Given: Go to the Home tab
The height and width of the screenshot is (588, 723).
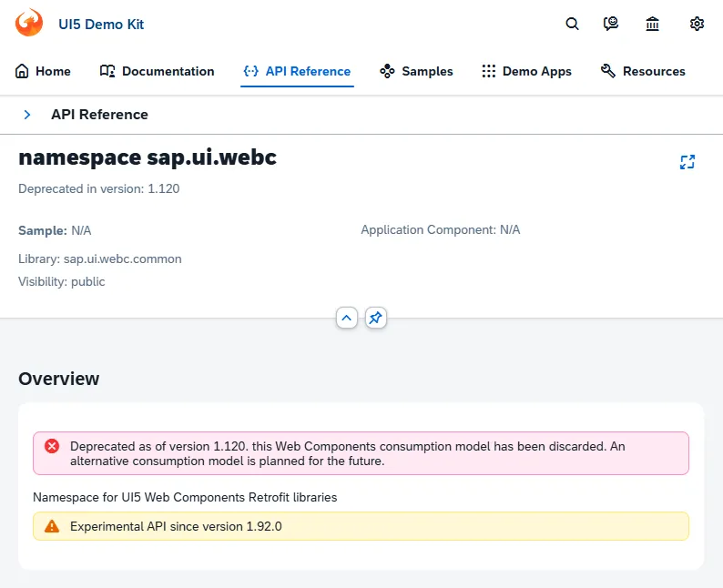Looking at the screenshot, I should pos(43,71).
